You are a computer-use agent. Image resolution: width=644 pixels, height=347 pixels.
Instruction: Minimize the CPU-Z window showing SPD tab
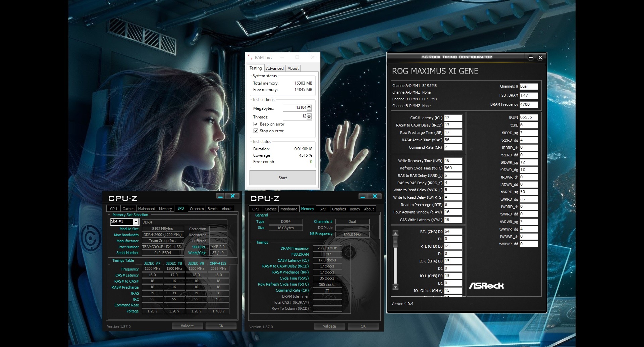coord(220,196)
